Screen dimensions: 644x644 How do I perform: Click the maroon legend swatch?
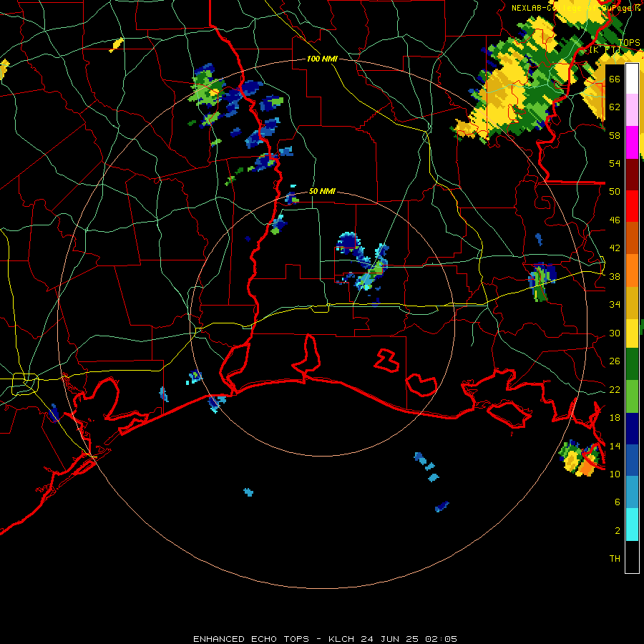pyautogui.click(x=632, y=175)
